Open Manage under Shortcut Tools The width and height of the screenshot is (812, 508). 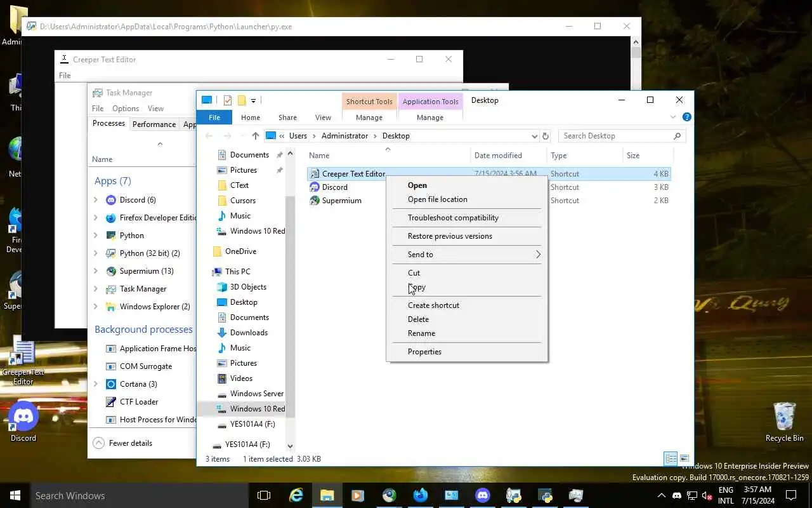369,117
